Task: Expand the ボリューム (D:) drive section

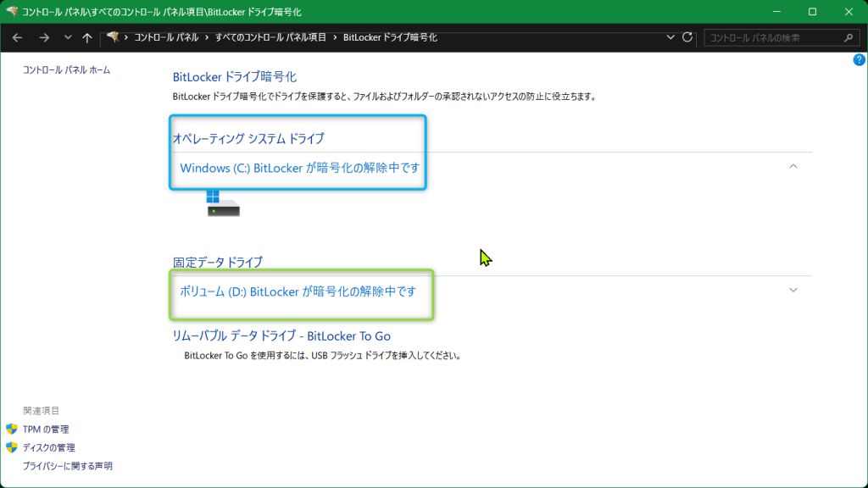Action: 793,290
